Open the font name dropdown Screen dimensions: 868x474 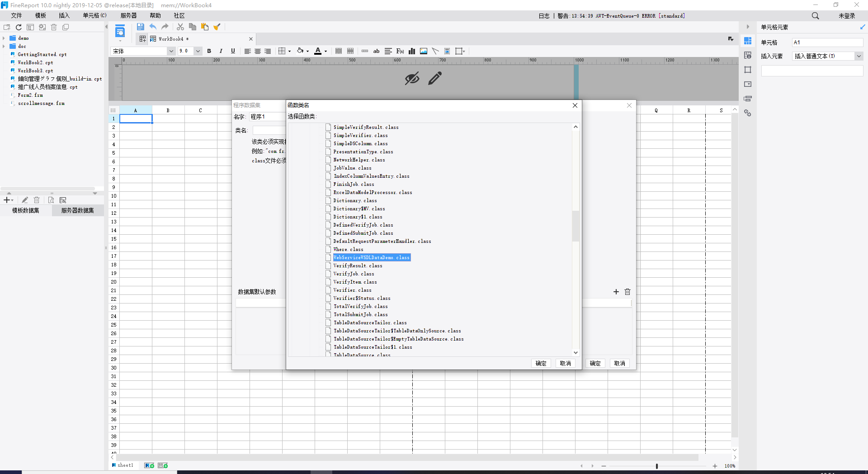[171, 51]
